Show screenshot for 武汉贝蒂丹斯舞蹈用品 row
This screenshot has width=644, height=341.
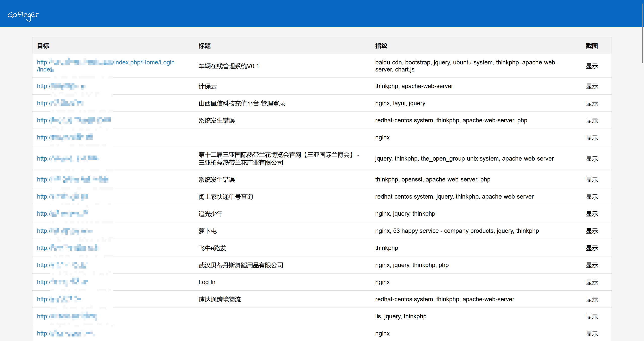pyautogui.click(x=592, y=265)
